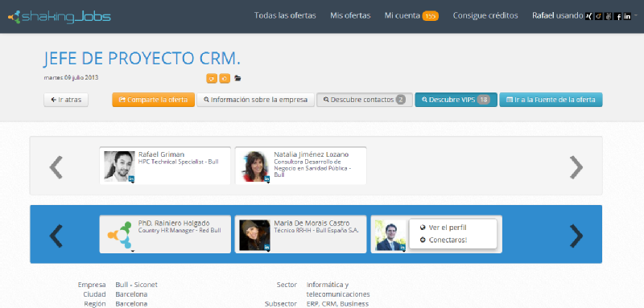Open Todas las ofertas menu item
Image resolution: width=644 pixels, height=308 pixels.
pyautogui.click(x=285, y=15)
